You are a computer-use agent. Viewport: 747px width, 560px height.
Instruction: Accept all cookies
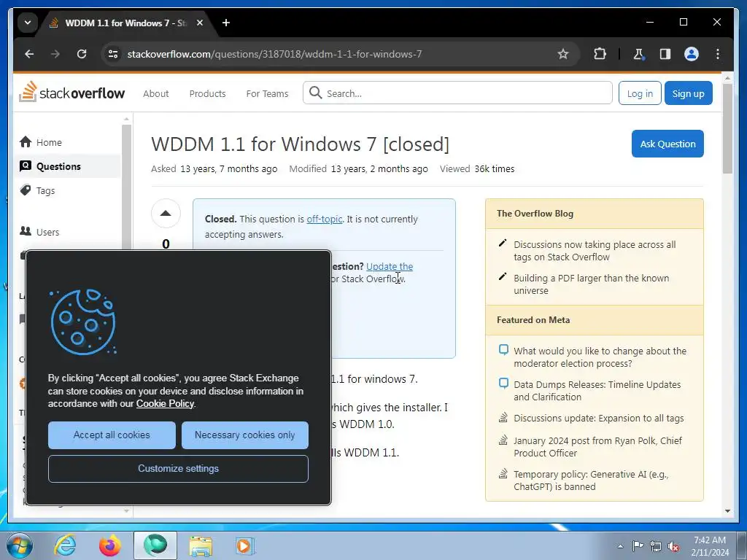click(112, 435)
